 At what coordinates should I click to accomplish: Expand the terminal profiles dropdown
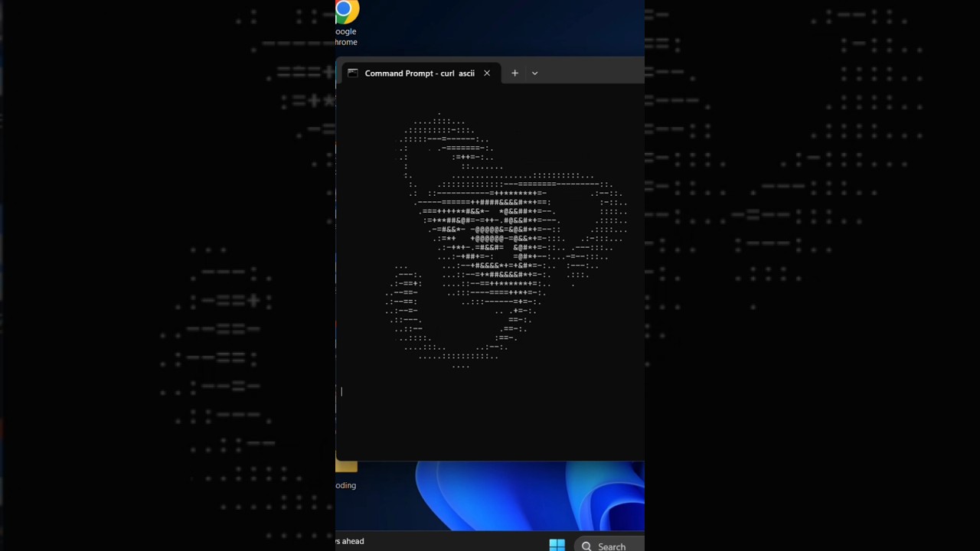coord(534,73)
